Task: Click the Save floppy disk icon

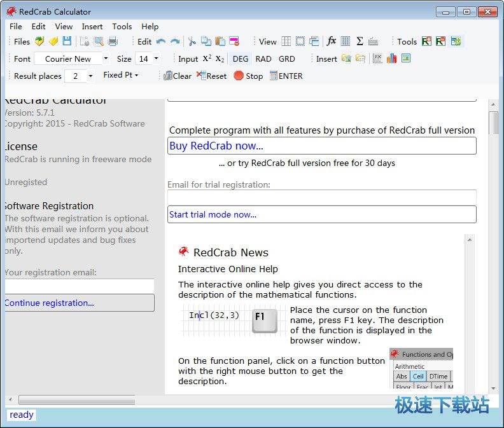Action: point(67,41)
